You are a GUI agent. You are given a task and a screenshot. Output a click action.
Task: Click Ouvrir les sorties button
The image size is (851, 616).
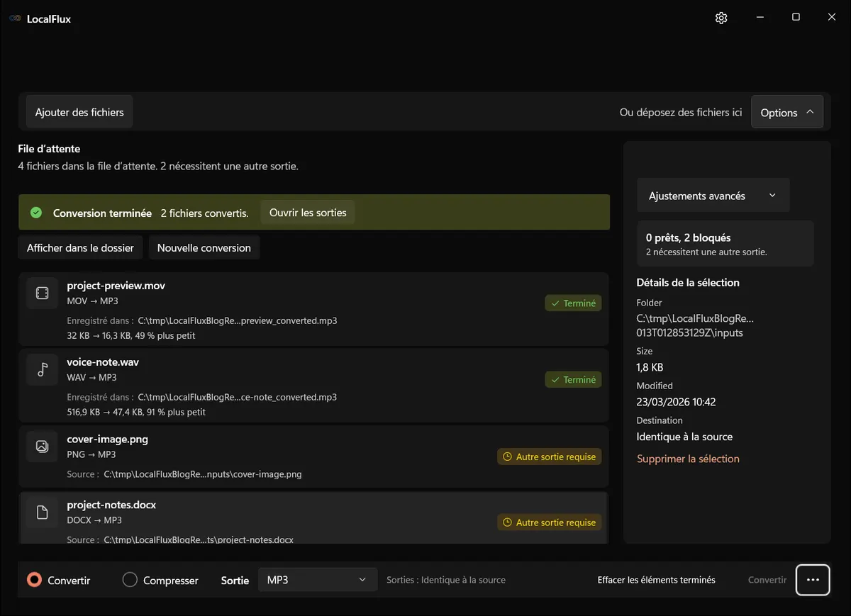(x=308, y=213)
